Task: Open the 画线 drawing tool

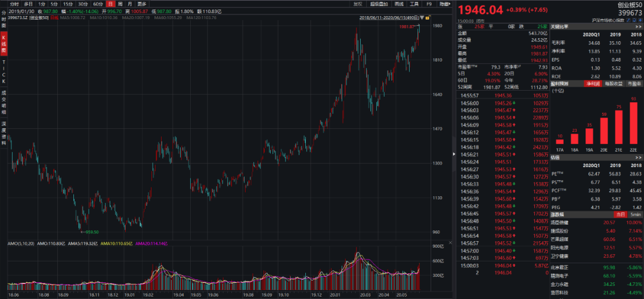Action: click(399, 4)
